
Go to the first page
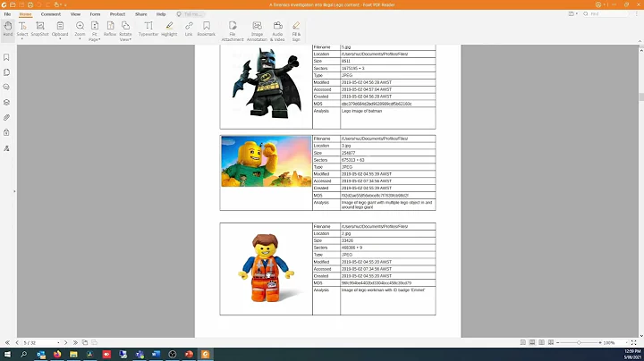(7, 342)
